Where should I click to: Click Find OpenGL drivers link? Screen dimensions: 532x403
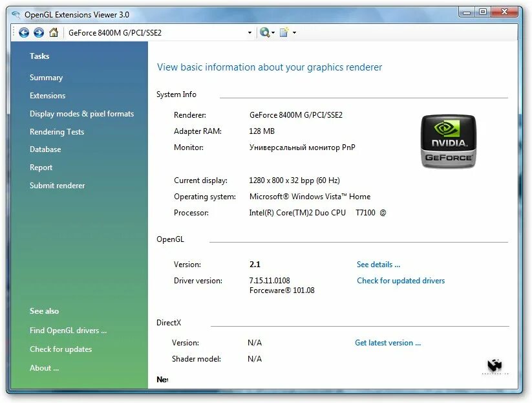click(x=68, y=331)
